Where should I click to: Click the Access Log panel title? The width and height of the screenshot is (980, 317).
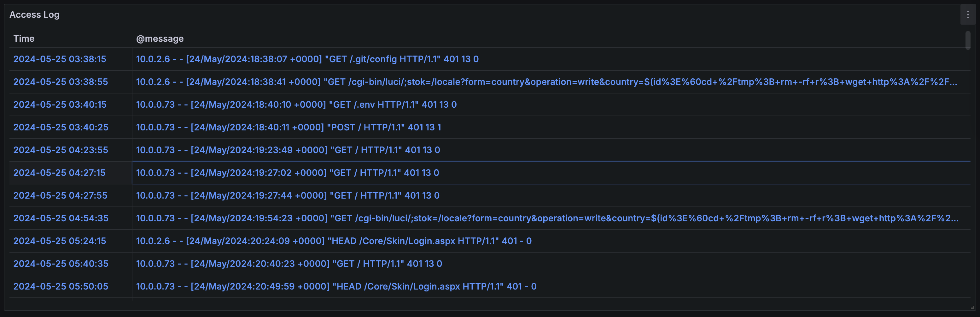tap(34, 15)
